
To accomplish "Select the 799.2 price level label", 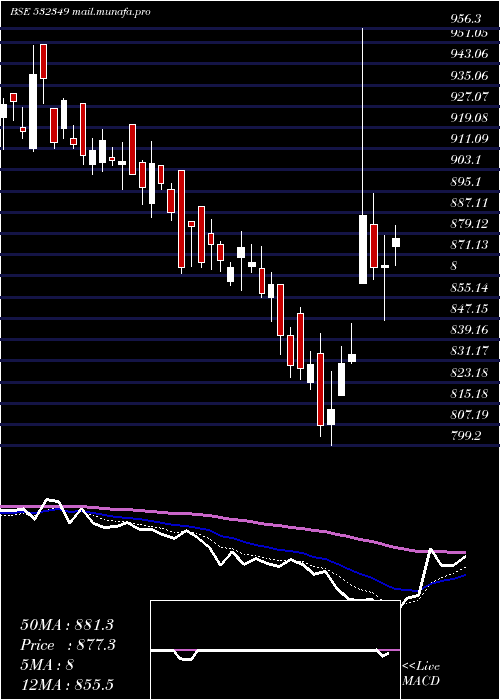I will tap(466, 437).
